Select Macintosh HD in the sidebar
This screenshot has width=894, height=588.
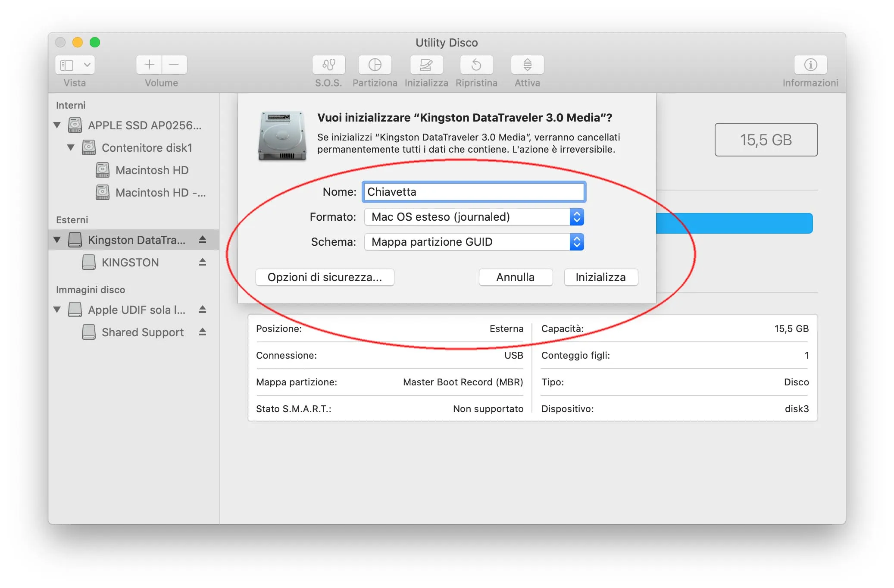(x=153, y=170)
